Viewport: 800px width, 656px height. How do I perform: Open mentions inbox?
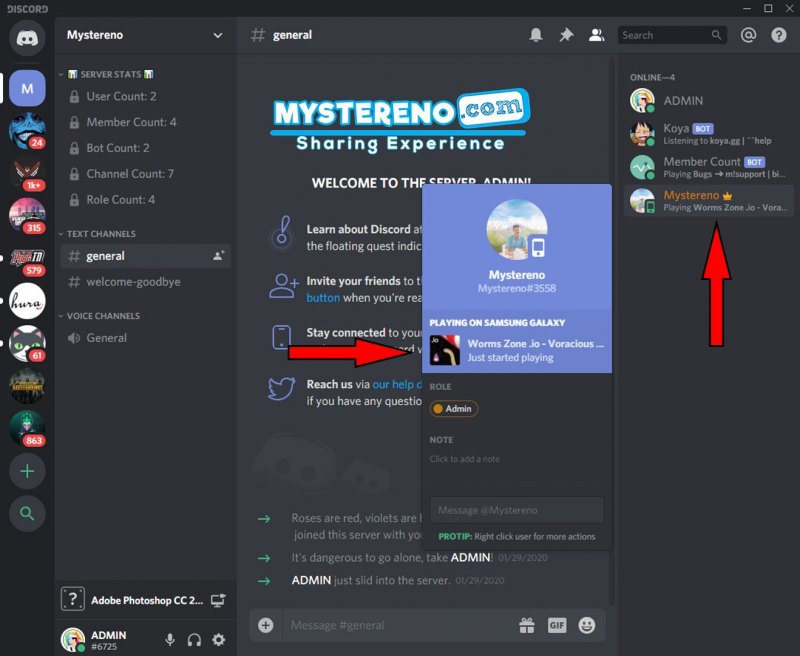point(748,35)
